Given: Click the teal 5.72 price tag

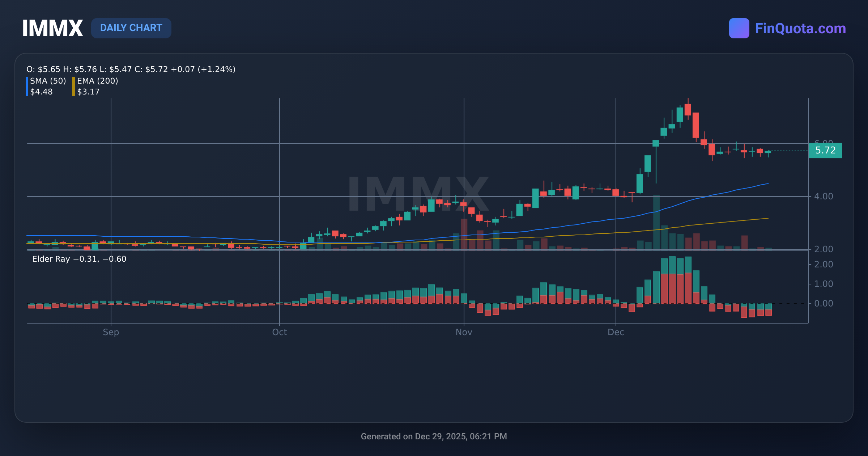Looking at the screenshot, I should [x=825, y=150].
